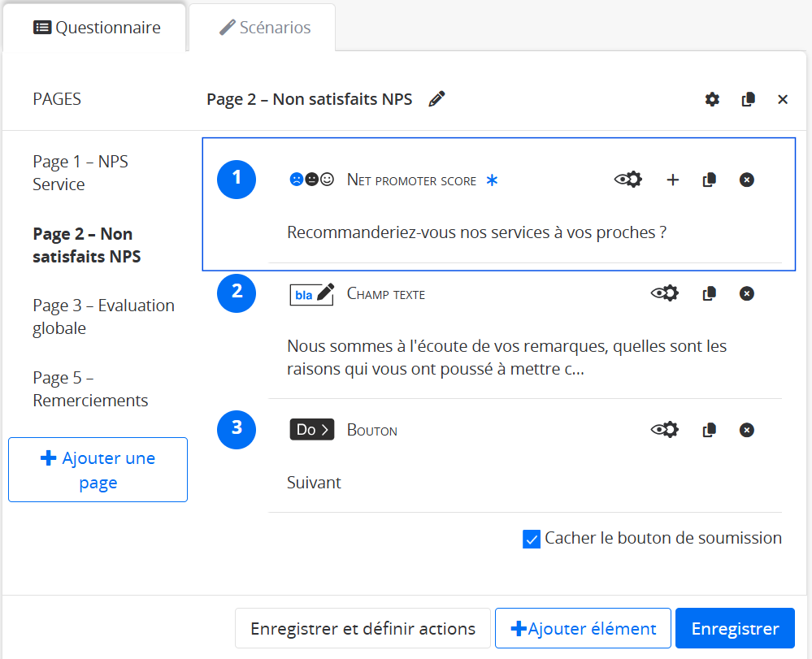The image size is (812, 659).
Task: Open Page 3 – Evaluation globale
Action: (103, 317)
